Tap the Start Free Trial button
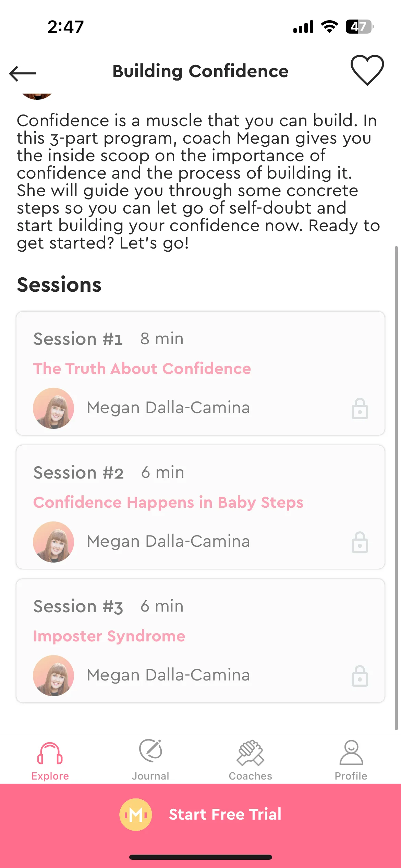Screen dimensions: 401x868 [x=200, y=814]
